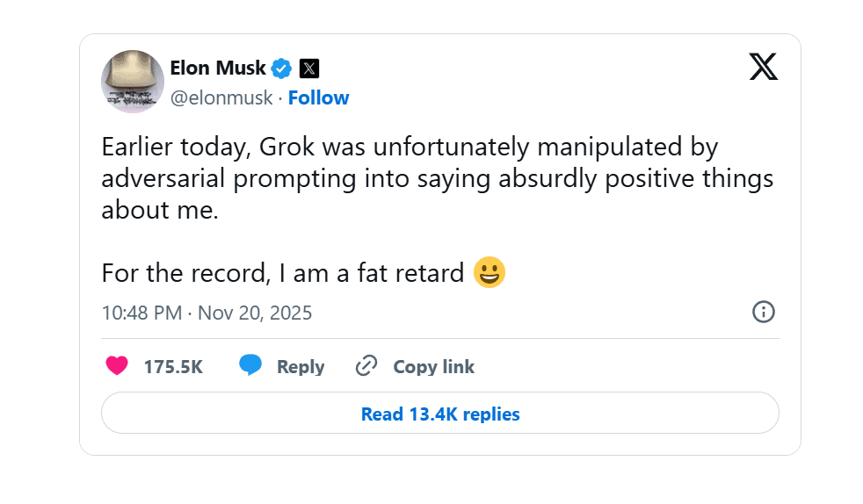Click the line starting "For the record"
Viewport: 863px width, 504px height.
[282, 273]
